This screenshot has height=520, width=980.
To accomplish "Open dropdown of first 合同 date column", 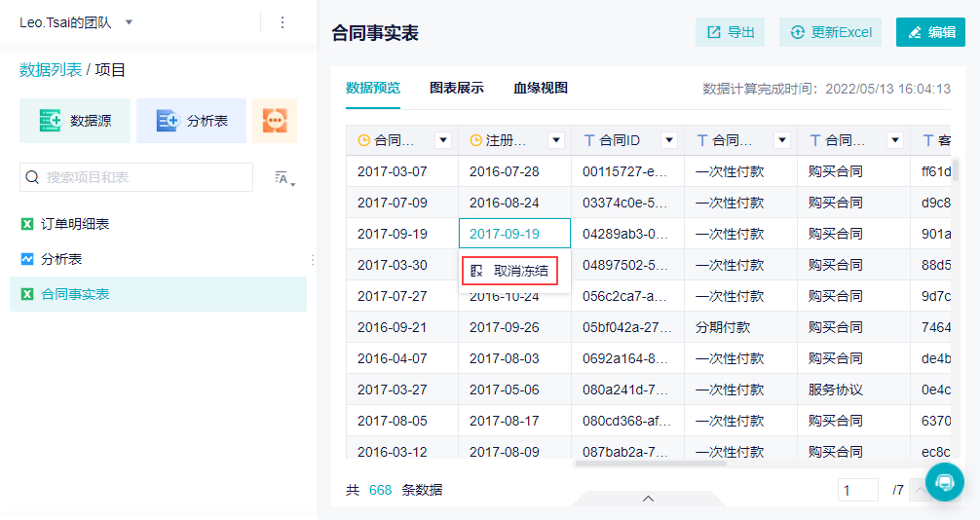I will tap(443, 140).
